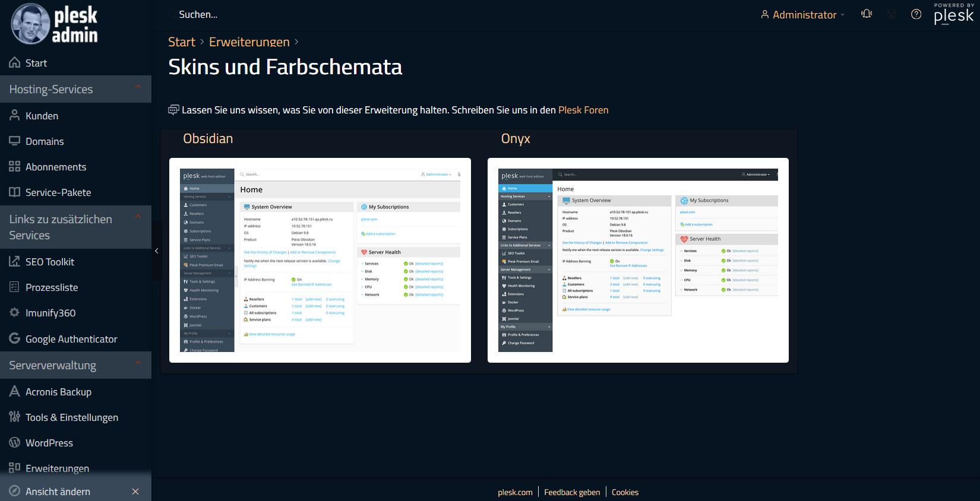The image size is (980, 501).
Task: Click the Acronis Backup icon
Action: coord(15,391)
